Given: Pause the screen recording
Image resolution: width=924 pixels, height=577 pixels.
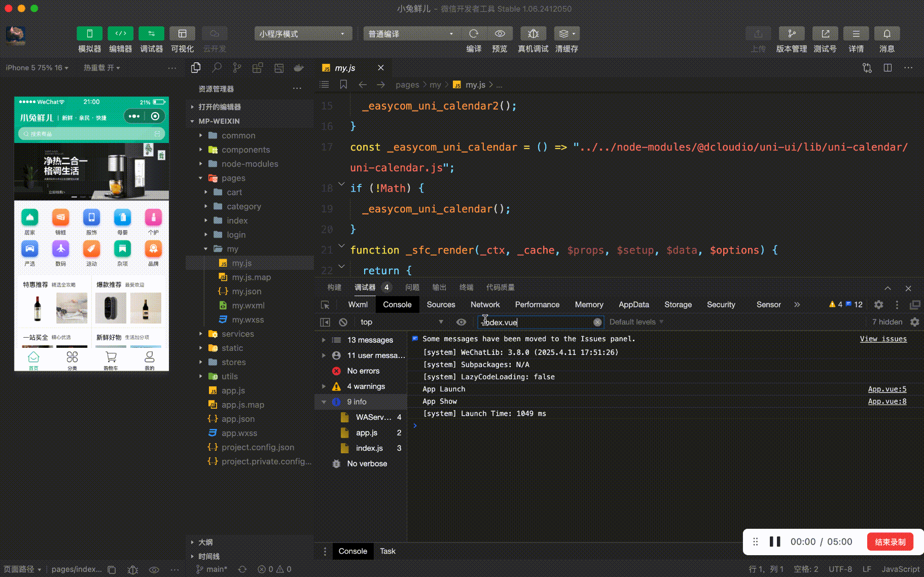Looking at the screenshot, I should pos(774,542).
